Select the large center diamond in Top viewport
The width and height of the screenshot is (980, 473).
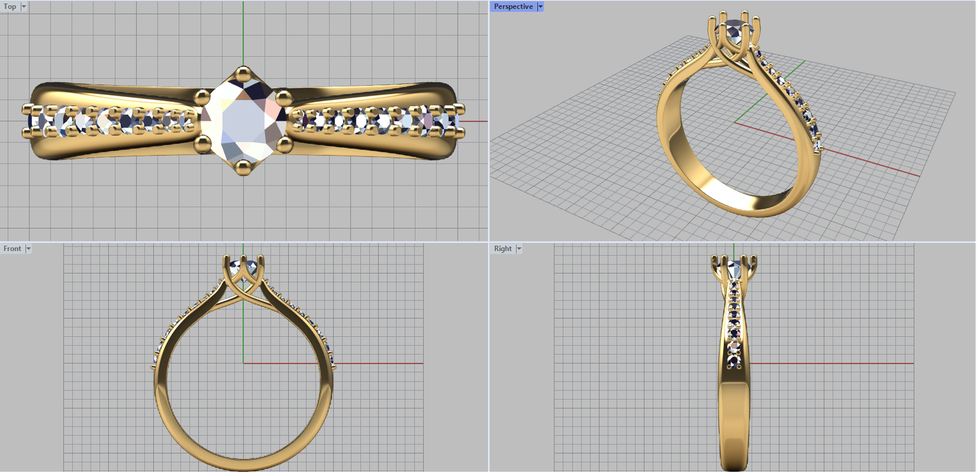pos(243,121)
